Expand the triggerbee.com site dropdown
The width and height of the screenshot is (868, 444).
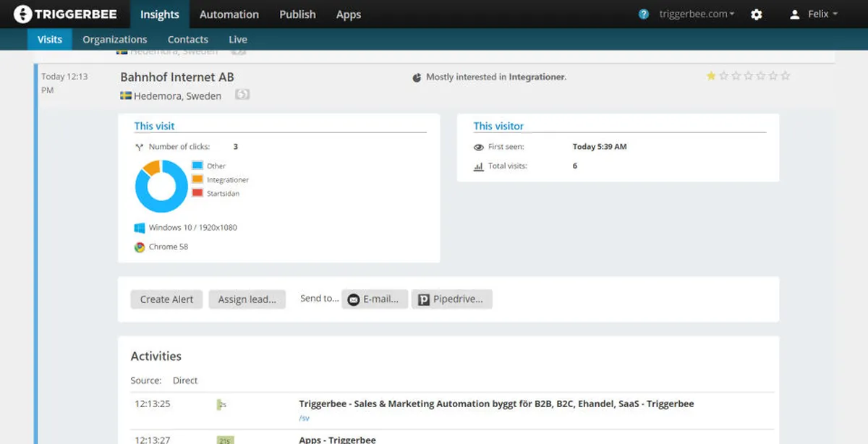(x=697, y=14)
